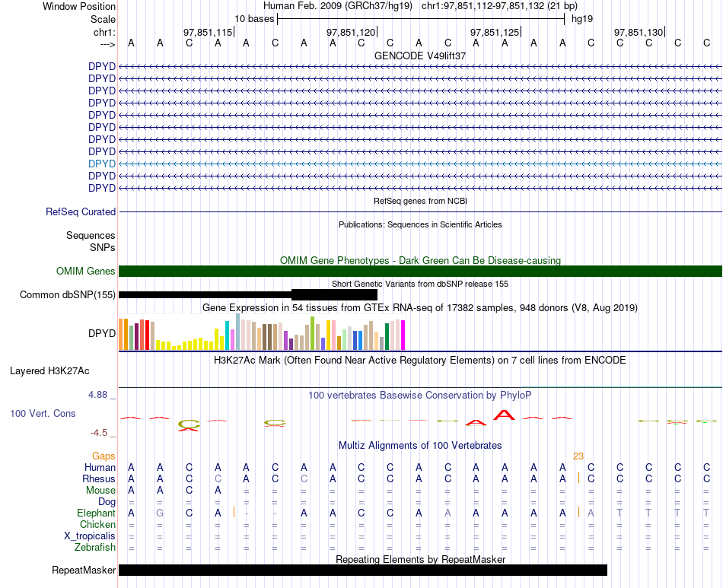The height and width of the screenshot is (588, 723).
Task: Click the thick black dbSNP variant block
Action: (x=334, y=295)
